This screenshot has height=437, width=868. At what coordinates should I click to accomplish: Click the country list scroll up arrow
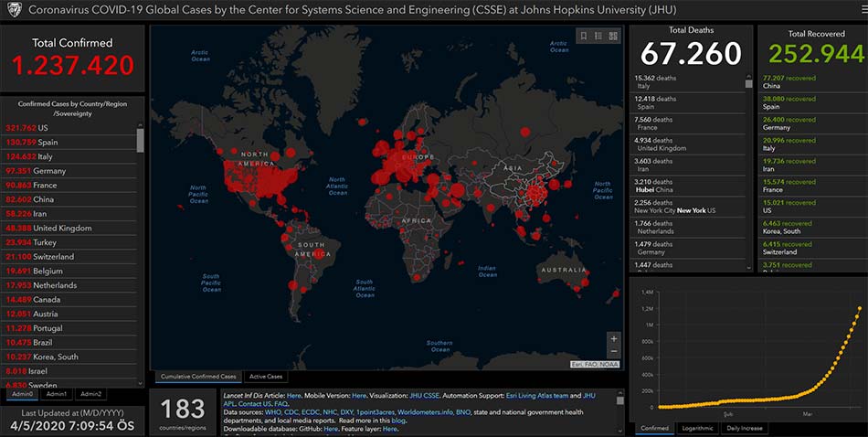pyautogui.click(x=140, y=125)
